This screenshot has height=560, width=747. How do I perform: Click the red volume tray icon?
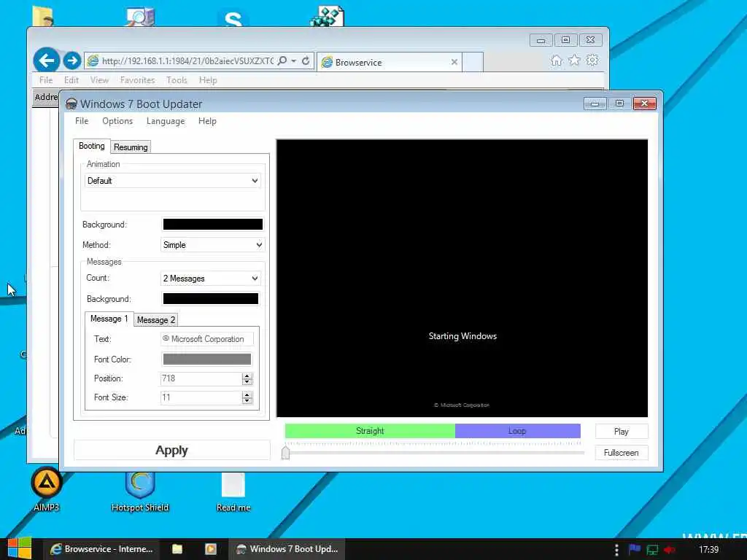670,550
